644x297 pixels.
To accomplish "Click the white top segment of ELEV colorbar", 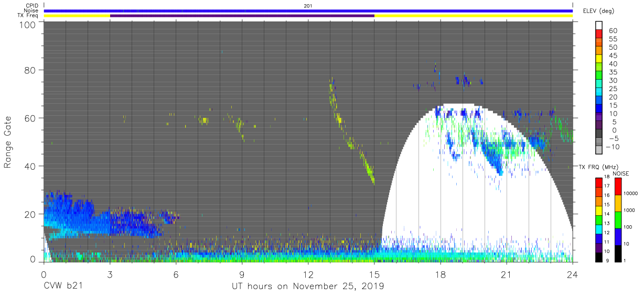I will 599,26.
